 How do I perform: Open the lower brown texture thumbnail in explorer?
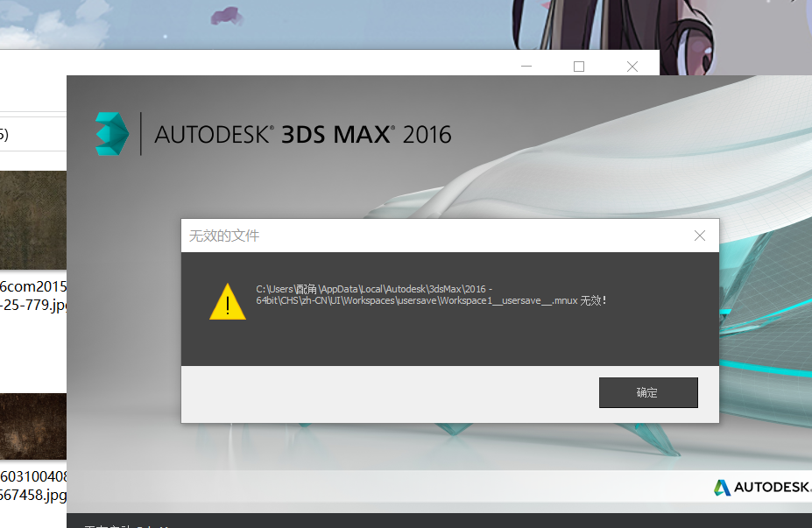point(33,426)
